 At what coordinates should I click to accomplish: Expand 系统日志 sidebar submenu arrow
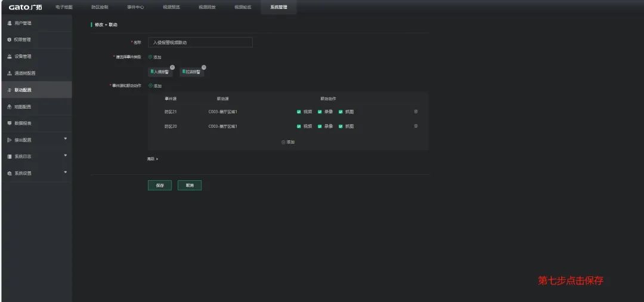65,156
